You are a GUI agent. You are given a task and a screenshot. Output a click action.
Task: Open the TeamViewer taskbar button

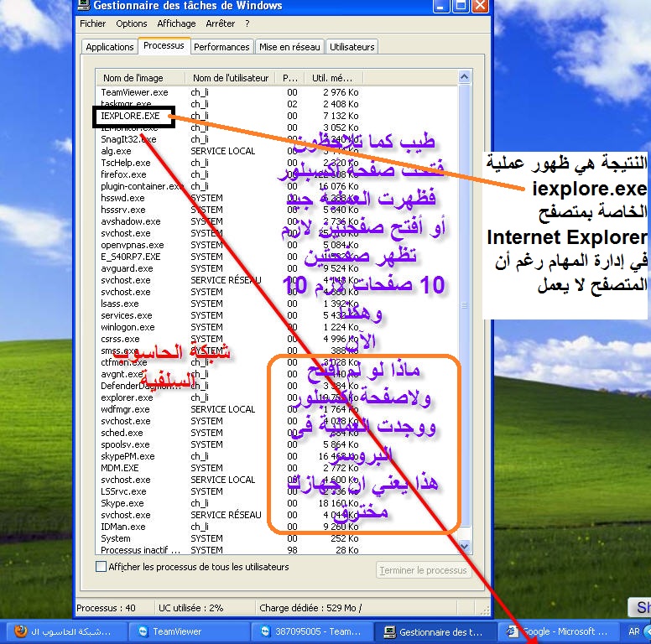170,631
